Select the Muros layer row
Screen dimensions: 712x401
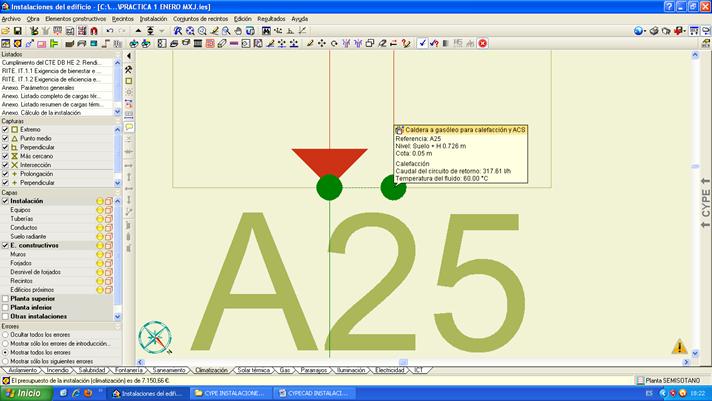click(20, 254)
